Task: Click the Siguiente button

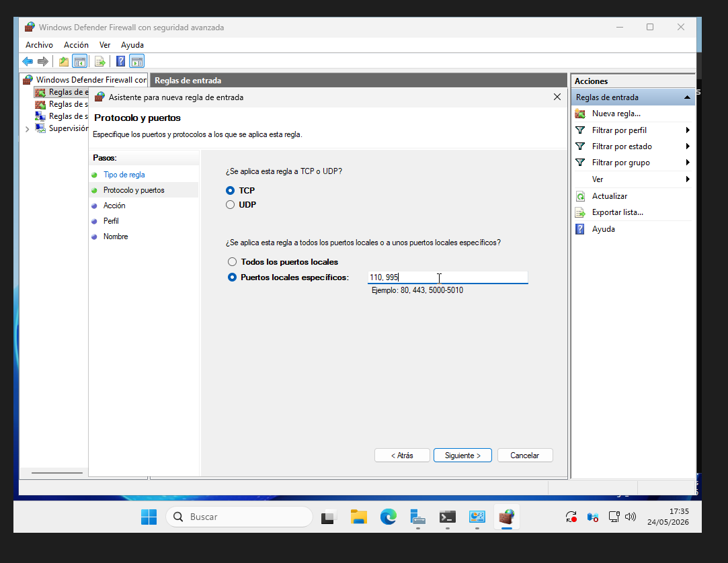Action: click(462, 456)
